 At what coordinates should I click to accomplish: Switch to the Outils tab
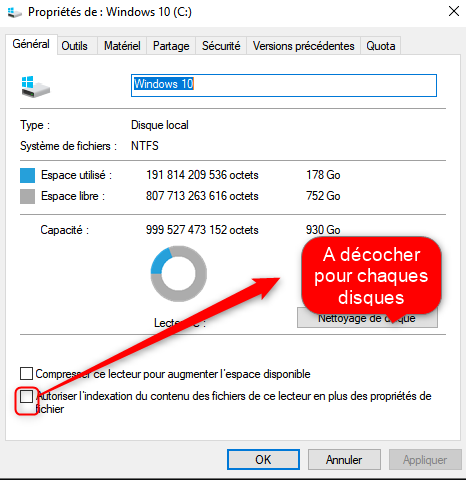tap(75, 46)
